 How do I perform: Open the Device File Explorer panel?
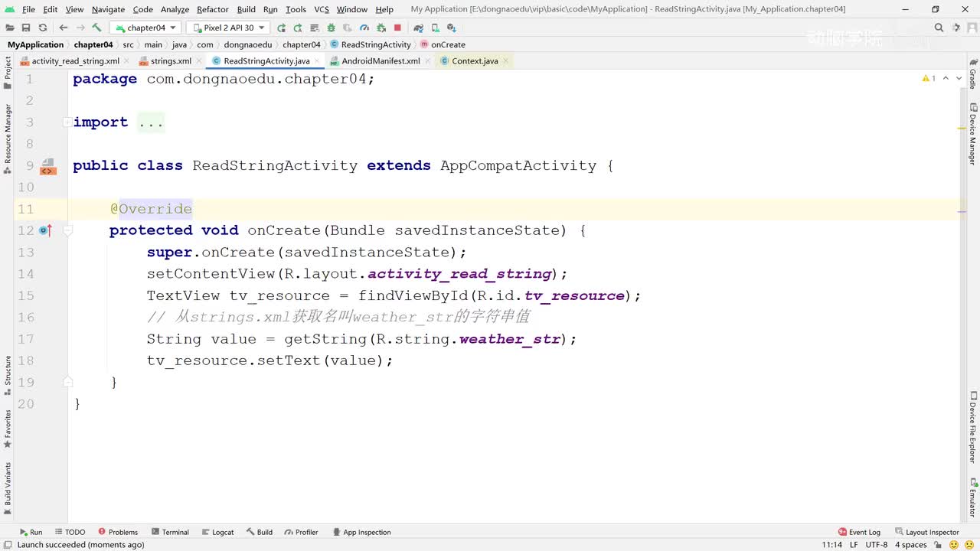(x=972, y=429)
